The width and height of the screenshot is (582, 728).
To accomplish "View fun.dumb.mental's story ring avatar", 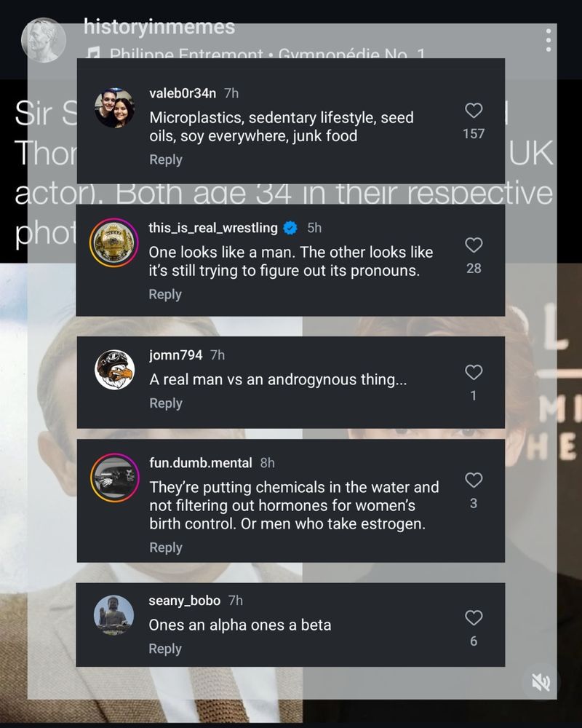I will (115, 478).
